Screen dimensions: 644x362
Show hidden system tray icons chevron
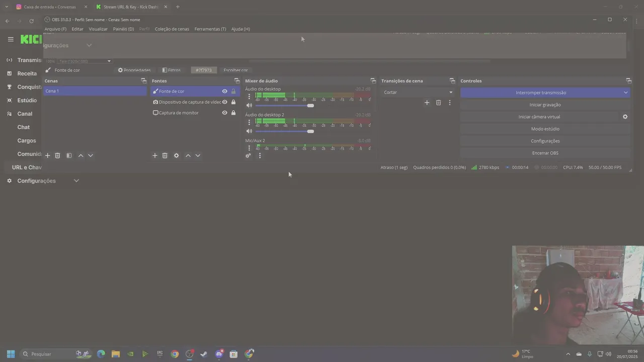568,354
